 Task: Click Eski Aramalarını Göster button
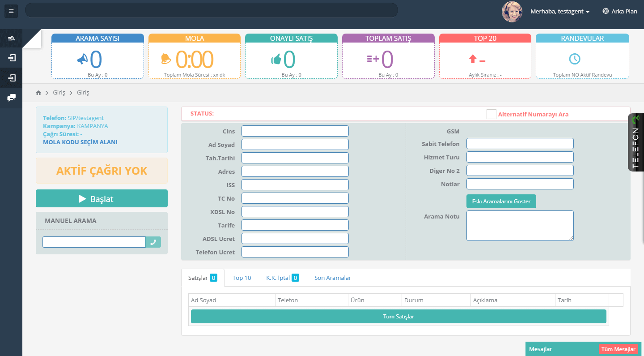tap(501, 202)
